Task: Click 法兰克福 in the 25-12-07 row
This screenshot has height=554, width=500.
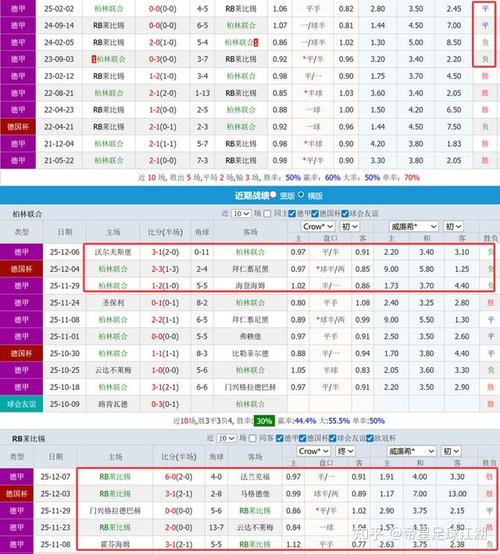Action: point(255,477)
